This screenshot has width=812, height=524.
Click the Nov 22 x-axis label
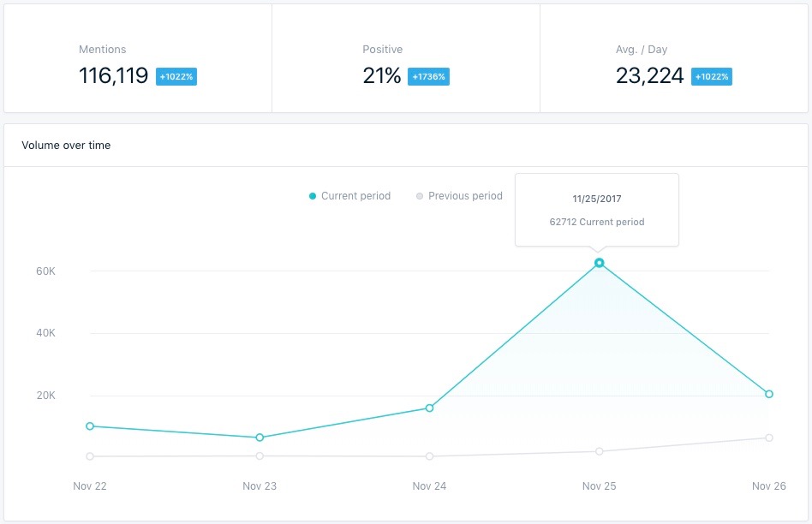click(90, 486)
